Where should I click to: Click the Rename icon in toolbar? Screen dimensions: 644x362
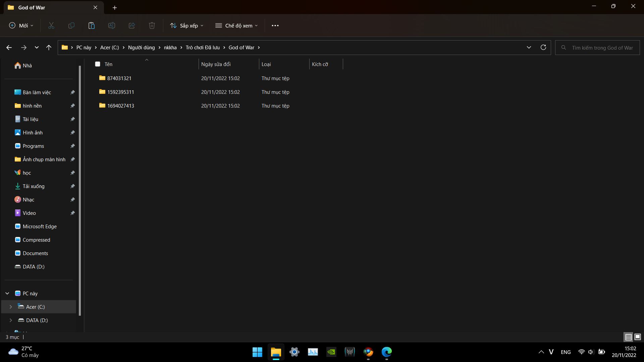point(112,25)
